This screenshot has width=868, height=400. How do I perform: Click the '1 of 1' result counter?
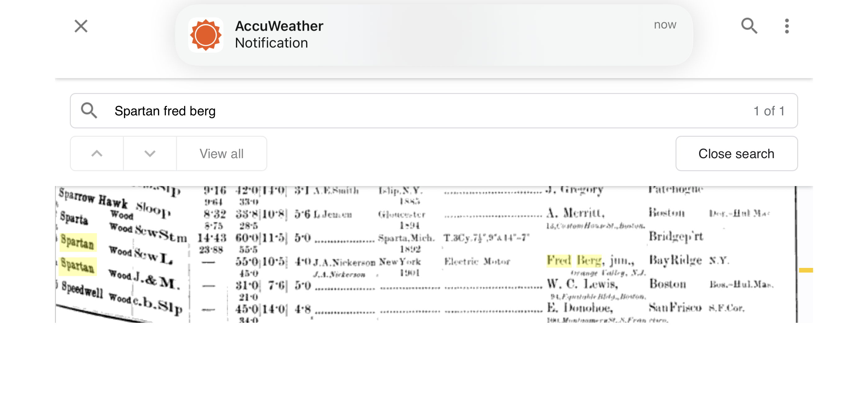769,111
